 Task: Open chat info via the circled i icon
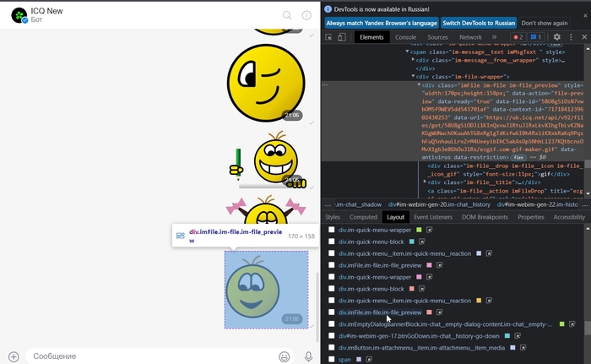[306, 15]
